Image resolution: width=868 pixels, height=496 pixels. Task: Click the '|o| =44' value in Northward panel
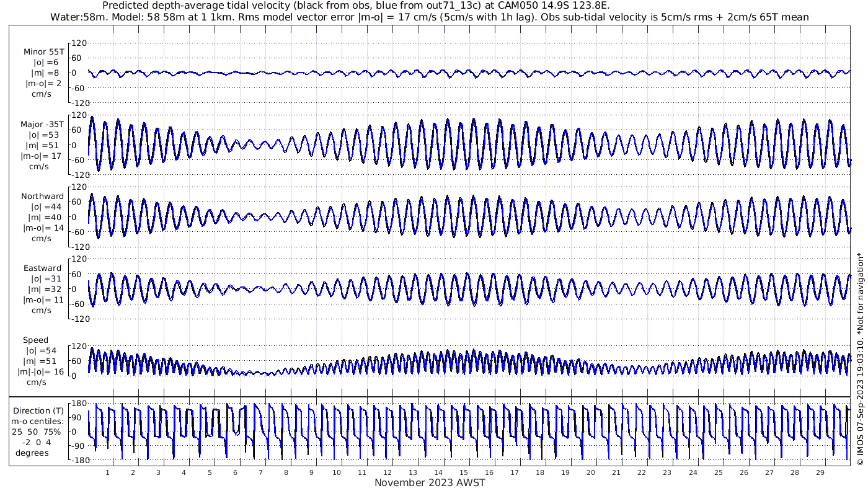click(46, 207)
